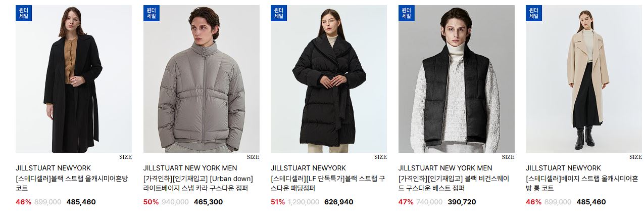
Task: Open the 블랙 비건스웨이드 구스다운 베스트 title link
Action: pos(454,184)
